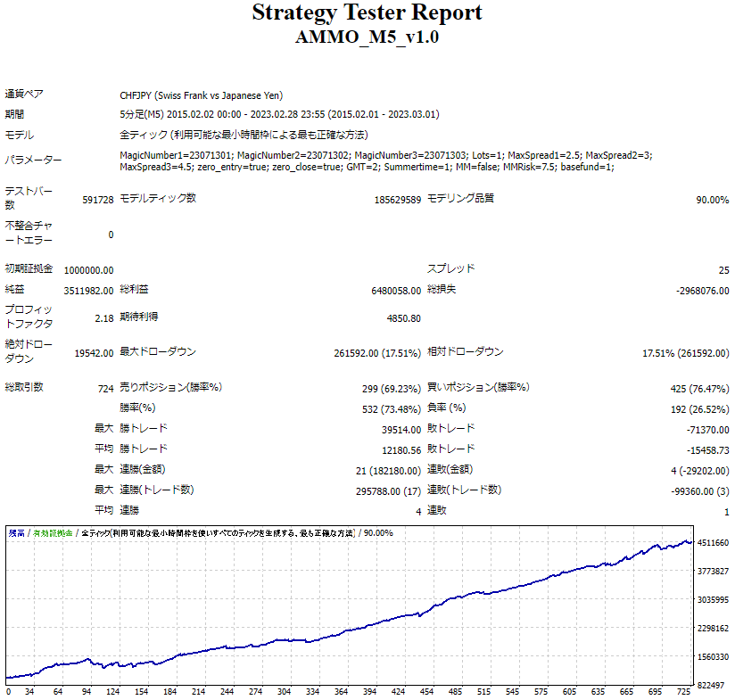Click loss trades value 192 (26.52%)
The height and width of the screenshot is (700, 735).
click(700, 409)
